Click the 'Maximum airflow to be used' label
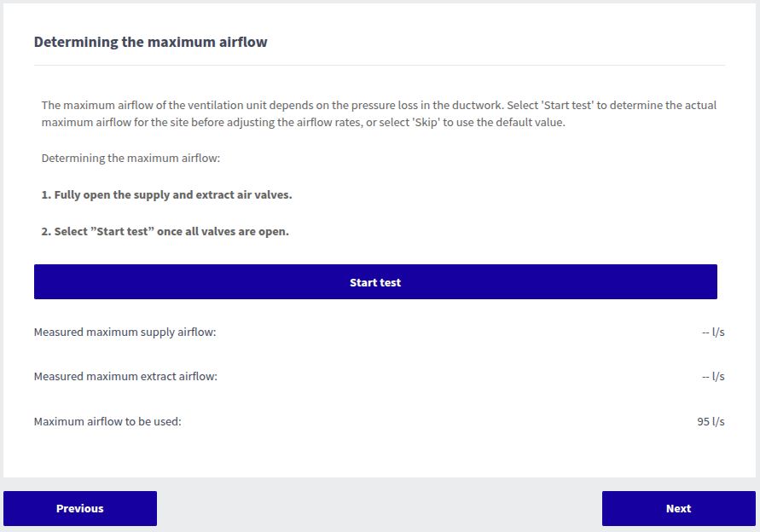This screenshot has height=532, width=760. click(x=107, y=421)
